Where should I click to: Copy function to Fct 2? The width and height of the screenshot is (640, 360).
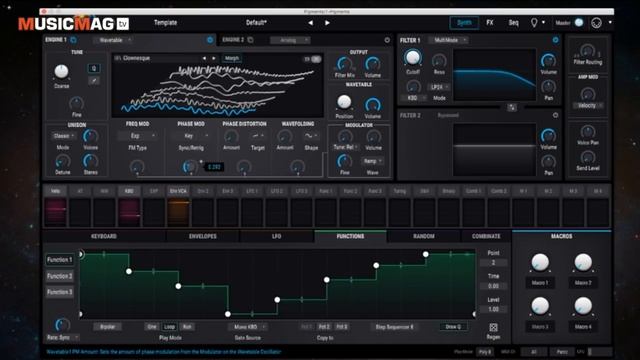[324, 327]
